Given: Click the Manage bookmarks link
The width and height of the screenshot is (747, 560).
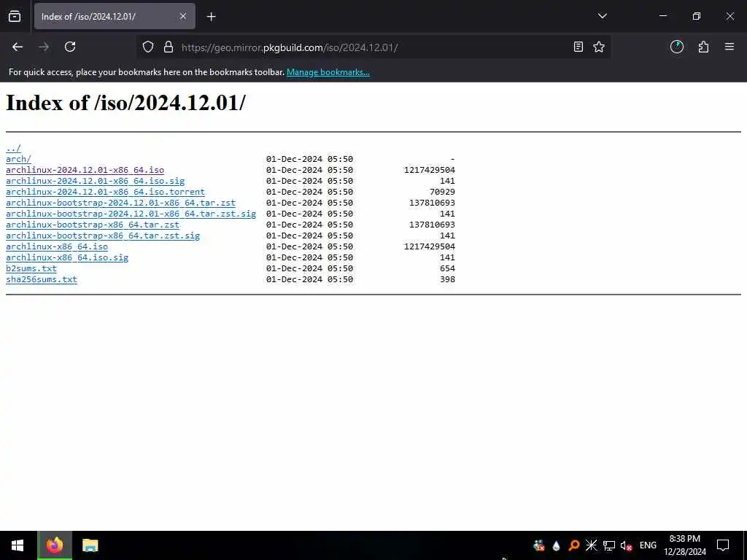Looking at the screenshot, I should [x=328, y=72].
